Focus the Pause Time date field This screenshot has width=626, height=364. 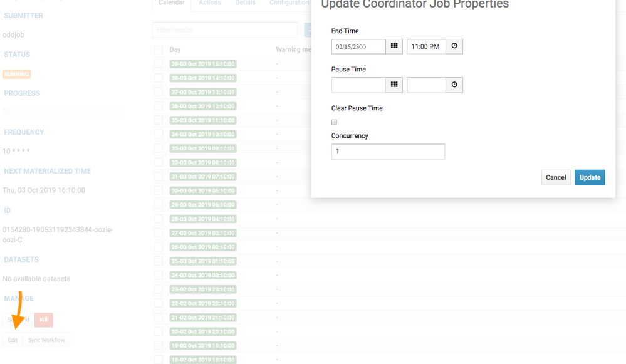[358, 85]
